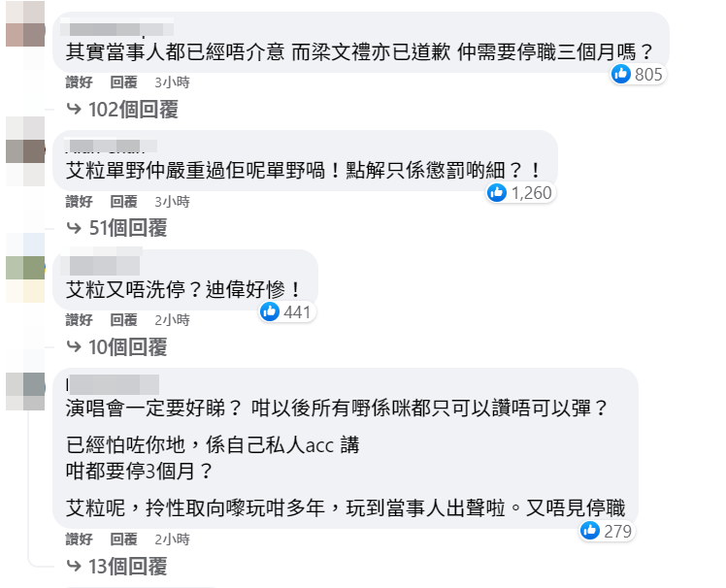The height and width of the screenshot is (588, 726).
Task: Click the like reaction icon showing 805
Action: point(622,74)
